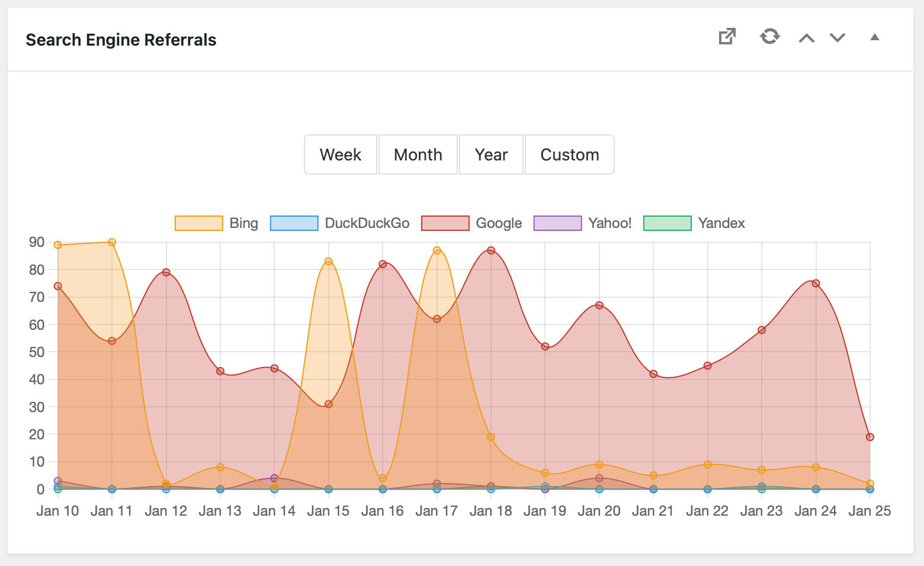This screenshot has width=924, height=566.
Task: Collapse the Search Engine Referrals panel triangle
Action: [874, 37]
